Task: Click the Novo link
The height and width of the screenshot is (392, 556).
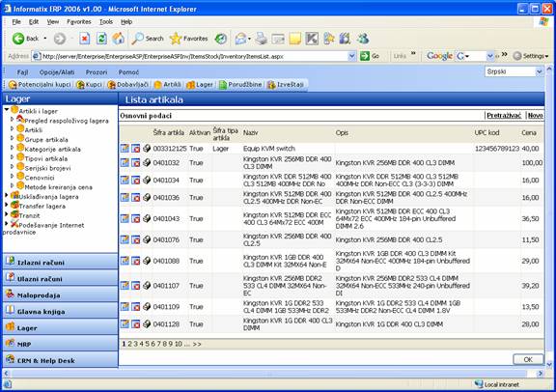Action: (x=535, y=116)
